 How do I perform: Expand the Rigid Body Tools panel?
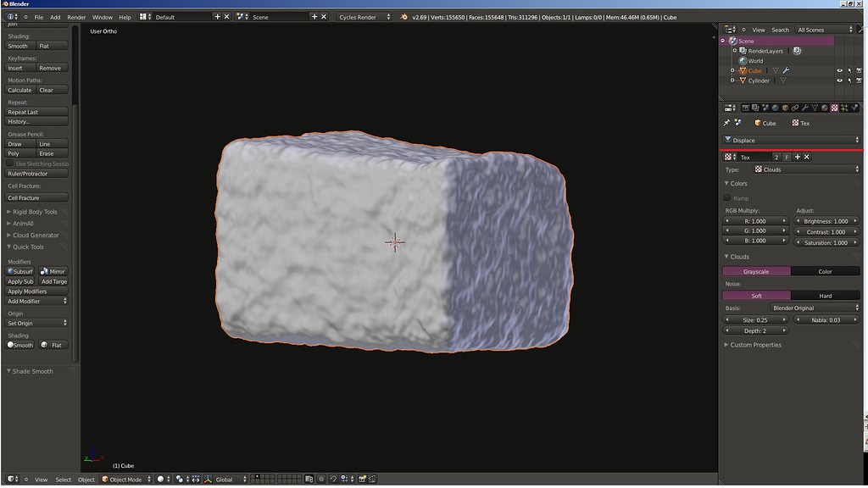(x=8, y=212)
